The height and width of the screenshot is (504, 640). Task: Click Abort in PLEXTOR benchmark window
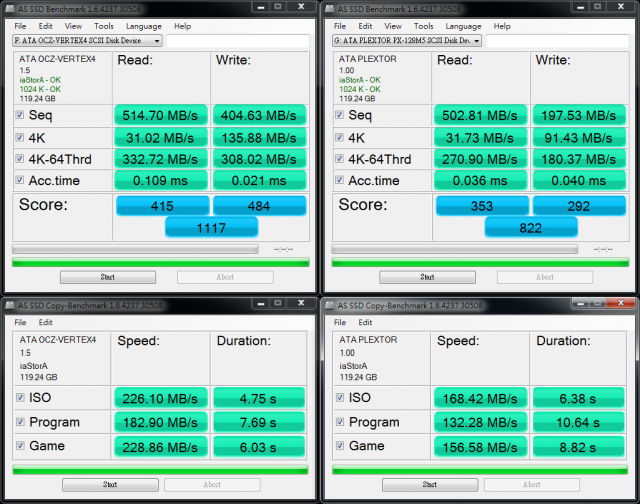click(x=545, y=277)
